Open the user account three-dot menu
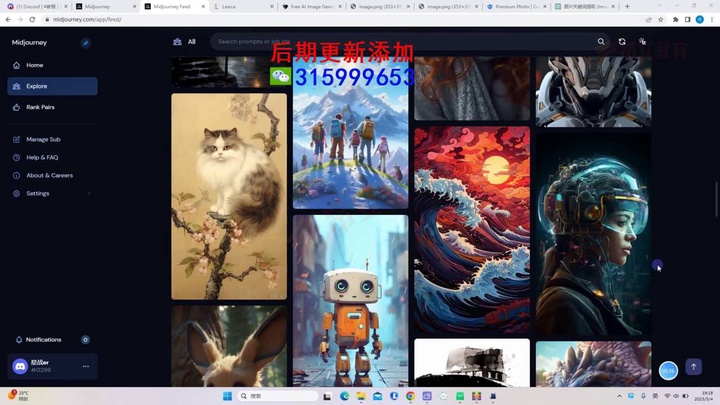 tap(86, 367)
